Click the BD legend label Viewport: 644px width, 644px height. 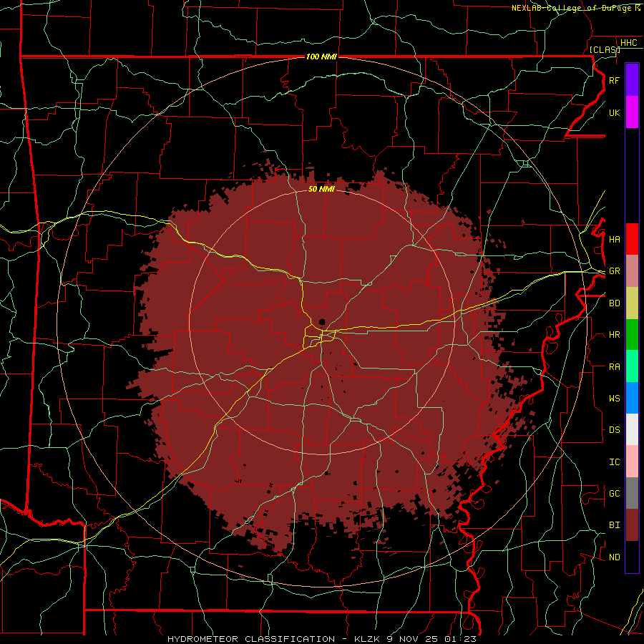tap(614, 303)
